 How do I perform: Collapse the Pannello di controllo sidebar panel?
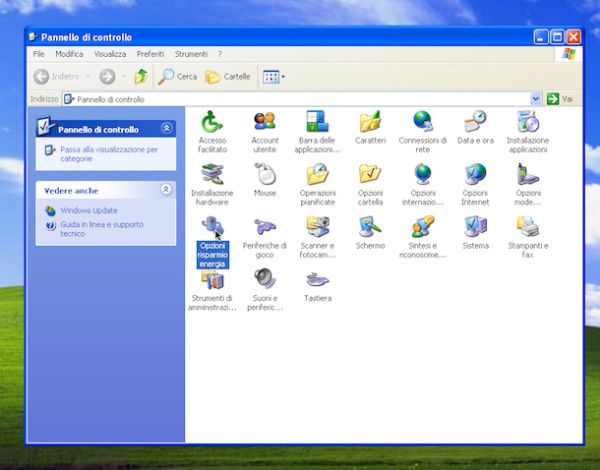166,128
